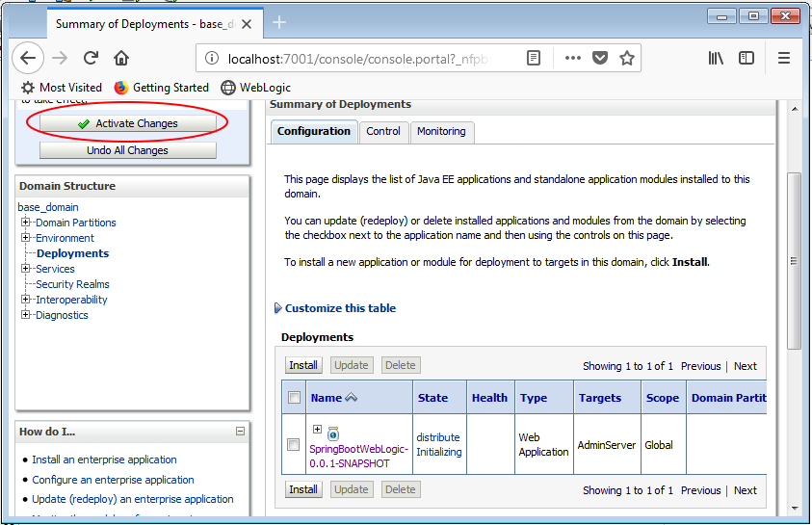Switch to Configuration tab

[314, 132]
